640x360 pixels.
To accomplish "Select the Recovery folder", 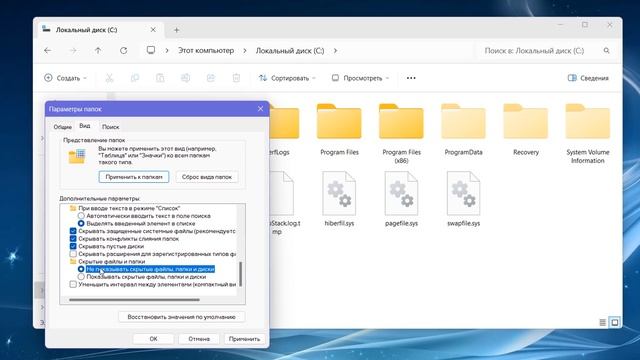I will [526, 130].
